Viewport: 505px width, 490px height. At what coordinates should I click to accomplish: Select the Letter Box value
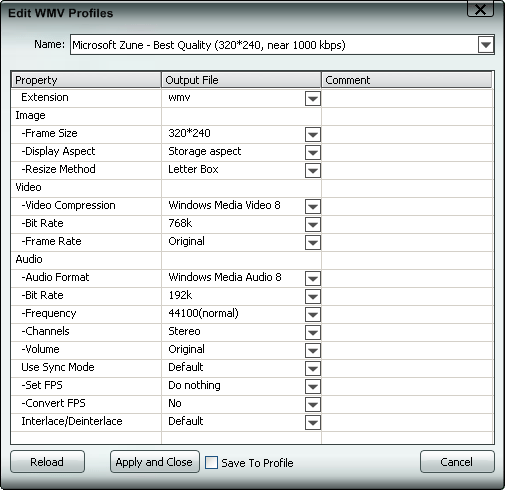pyautogui.click(x=193, y=169)
